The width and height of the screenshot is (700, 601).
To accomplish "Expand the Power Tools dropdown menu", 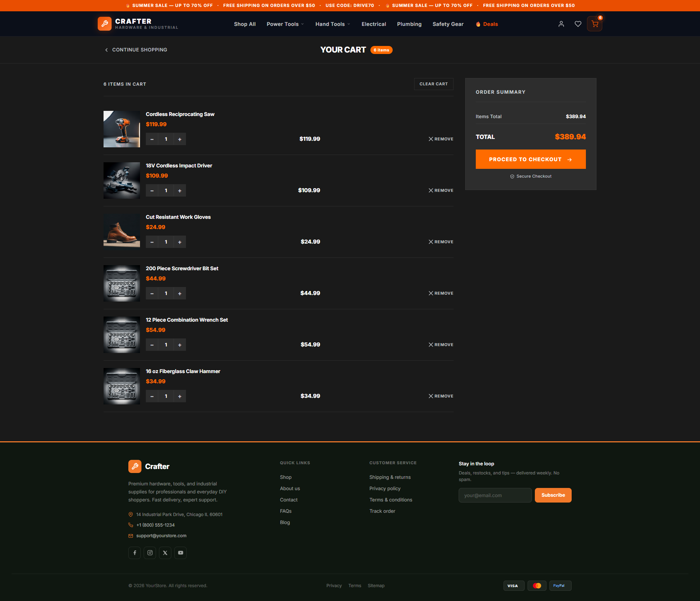I will 285,24.
